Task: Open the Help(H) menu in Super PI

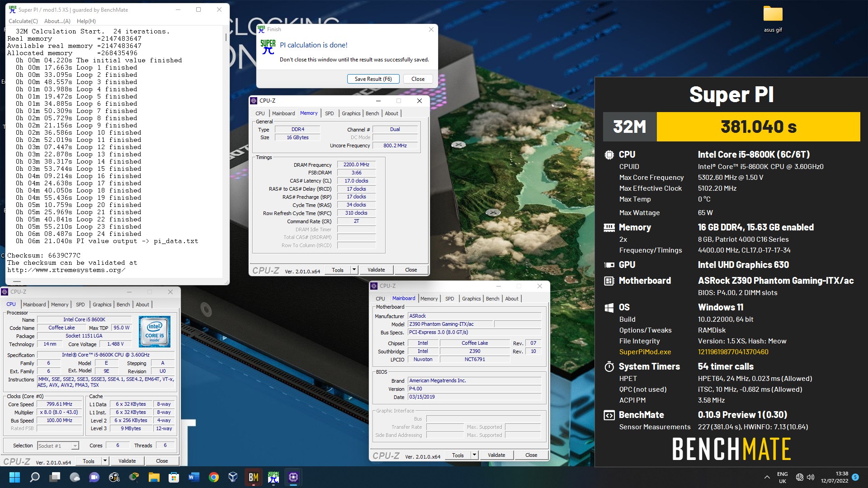Action: point(86,21)
